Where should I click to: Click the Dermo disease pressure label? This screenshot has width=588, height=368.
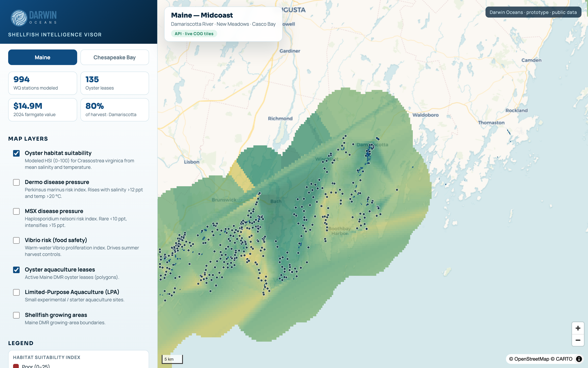57,182
